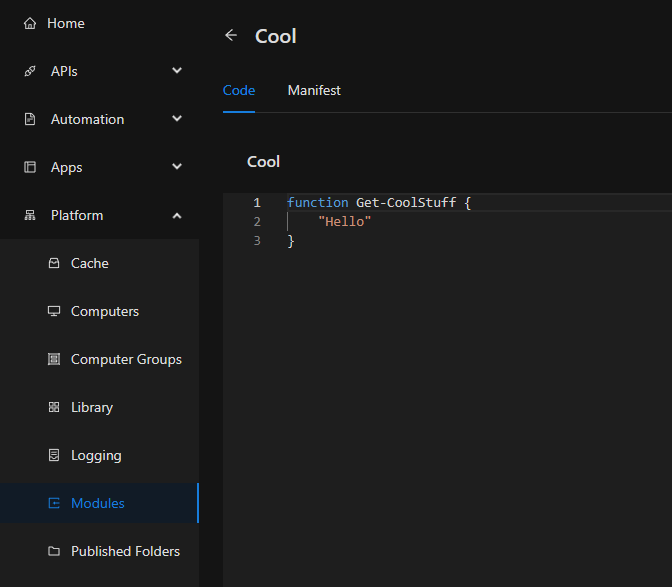Select the Platform menu label
This screenshot has width=672, height=587.
(x=77, y=215)
